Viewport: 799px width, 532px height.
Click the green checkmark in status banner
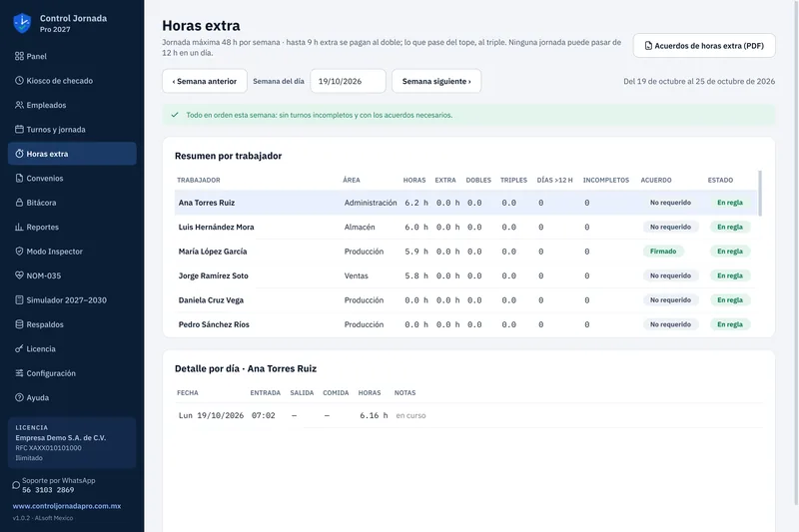pos(175,115)
